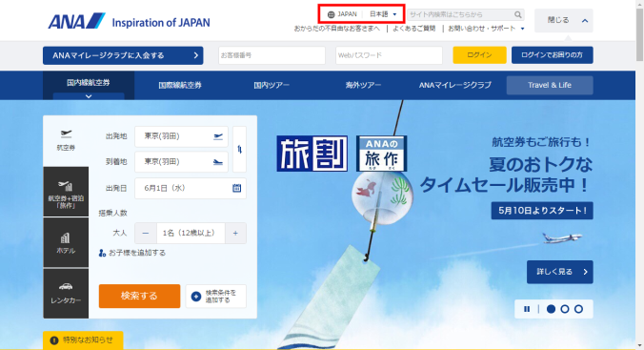Click the landing icon in 到着地 field

218,162
